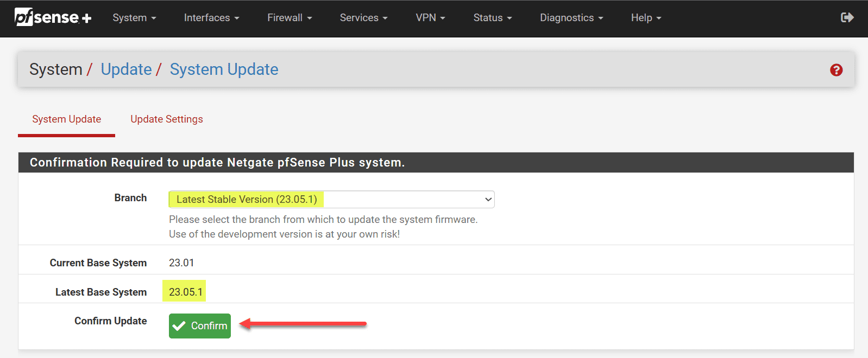Viewport: 868px width, 358px height.
Task: Click the Latest Base System version 23.05.1
Action: [x=185, y=292]
